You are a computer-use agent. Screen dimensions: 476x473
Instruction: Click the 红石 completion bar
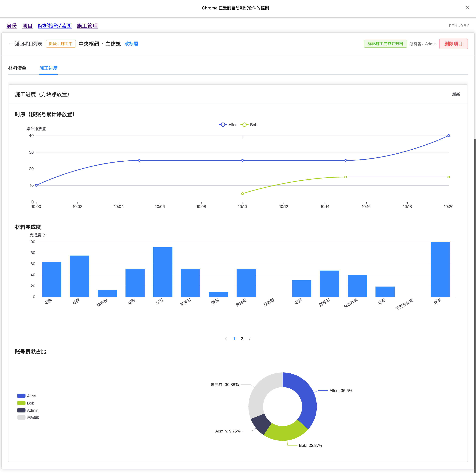pos(163,272)
